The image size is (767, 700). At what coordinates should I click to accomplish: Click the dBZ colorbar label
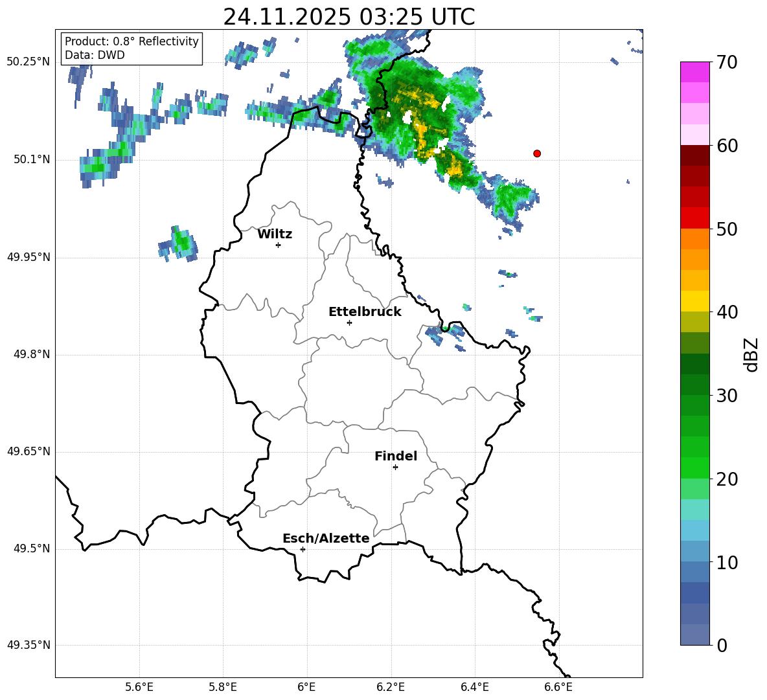[x=751, y=354]
